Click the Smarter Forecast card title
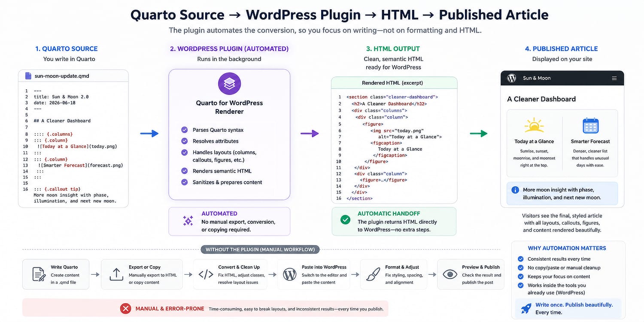Image resolution: width=644 pixels, height=322 pixels. point(590,141)
